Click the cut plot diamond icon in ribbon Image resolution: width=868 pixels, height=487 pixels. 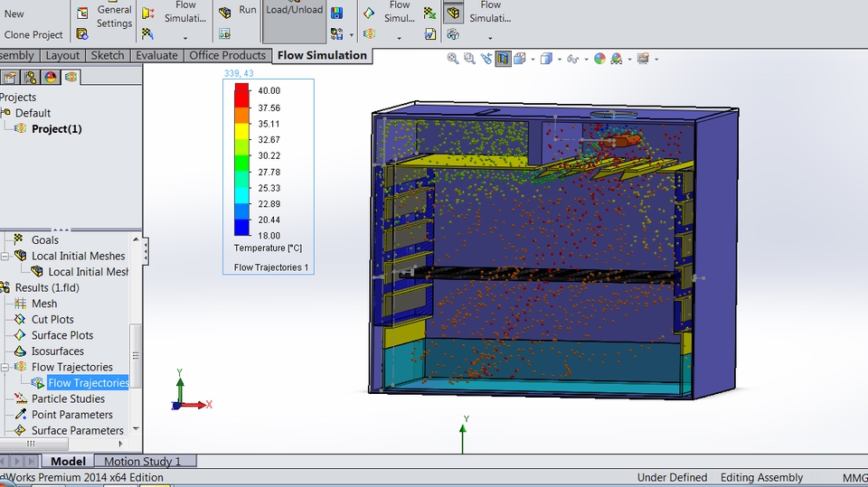point(369,14)
